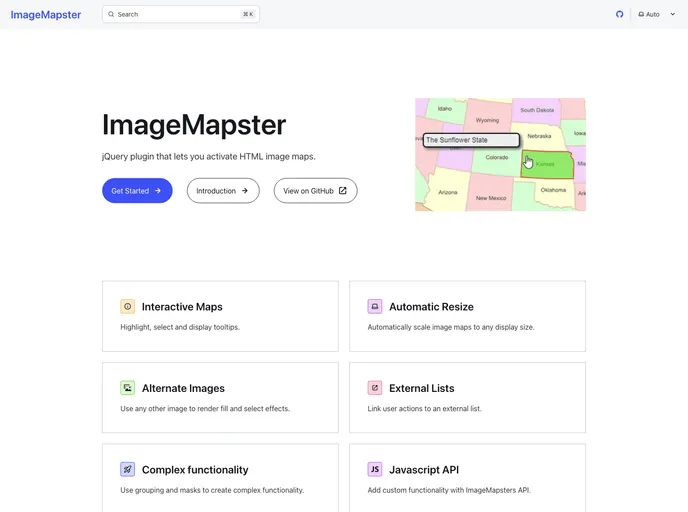Click New Mexico on the map image

[491, 198]
